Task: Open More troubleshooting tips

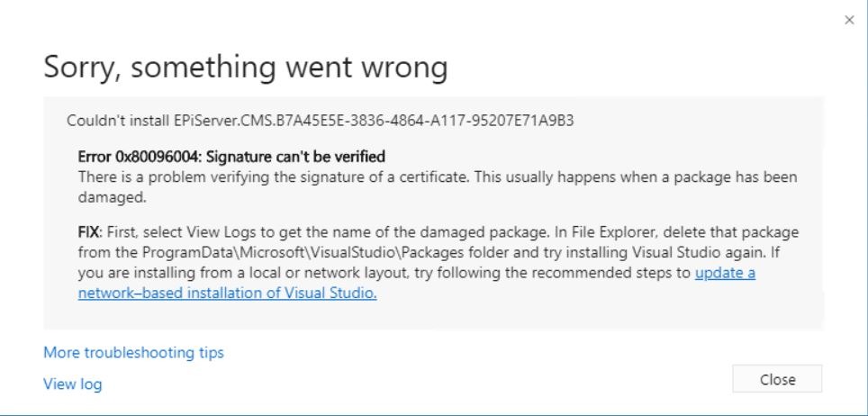Action: click(133, 352)
